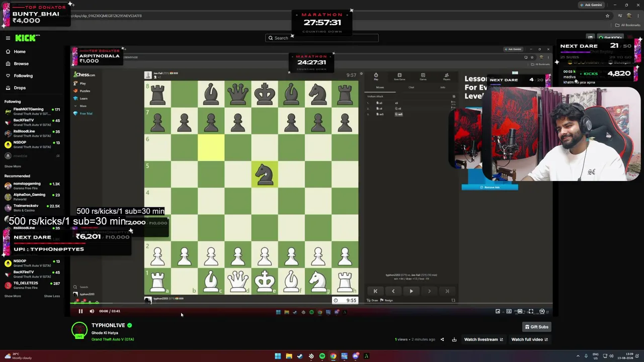This screenshot has width=644, height=362.
Task: Open Trainwreckstv recommended channel
Action: tap(32, 208)
